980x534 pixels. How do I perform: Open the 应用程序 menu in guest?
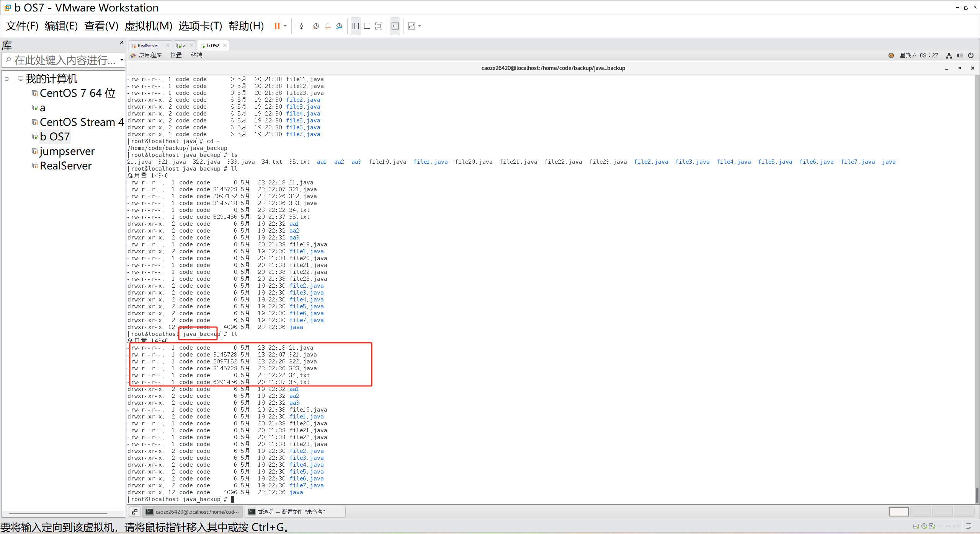(150, 55)
